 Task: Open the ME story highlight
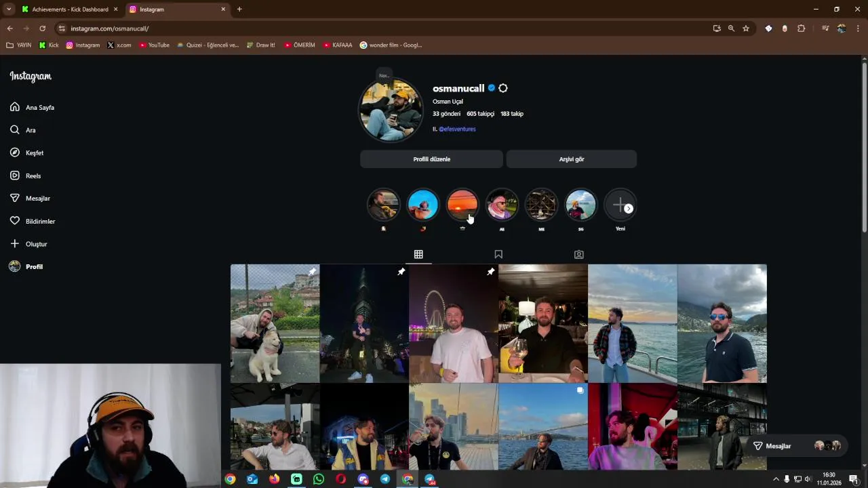(541, 205)
